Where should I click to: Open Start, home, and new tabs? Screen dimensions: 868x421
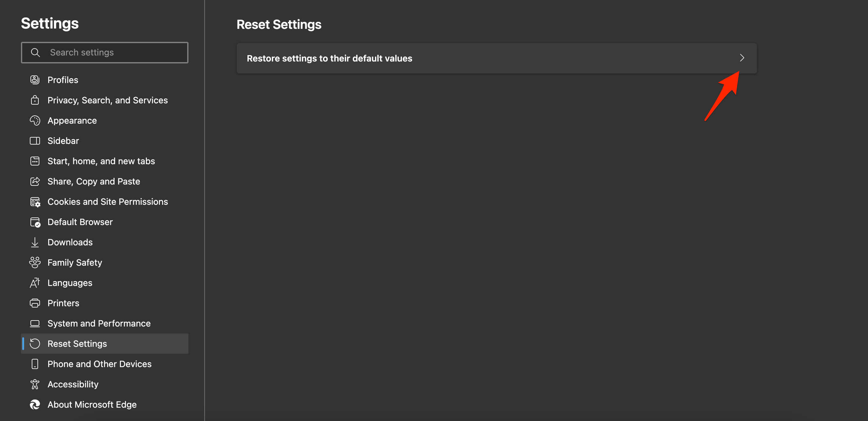pyautogui.click(x=101, y=160)
